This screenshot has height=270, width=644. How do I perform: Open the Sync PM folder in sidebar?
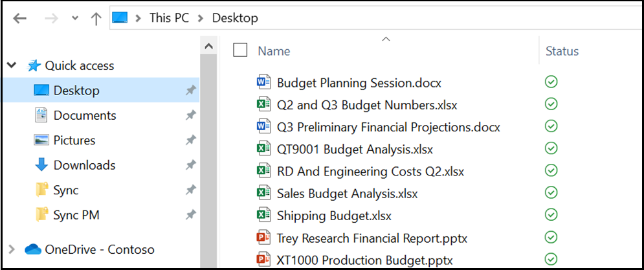point(76,215)
